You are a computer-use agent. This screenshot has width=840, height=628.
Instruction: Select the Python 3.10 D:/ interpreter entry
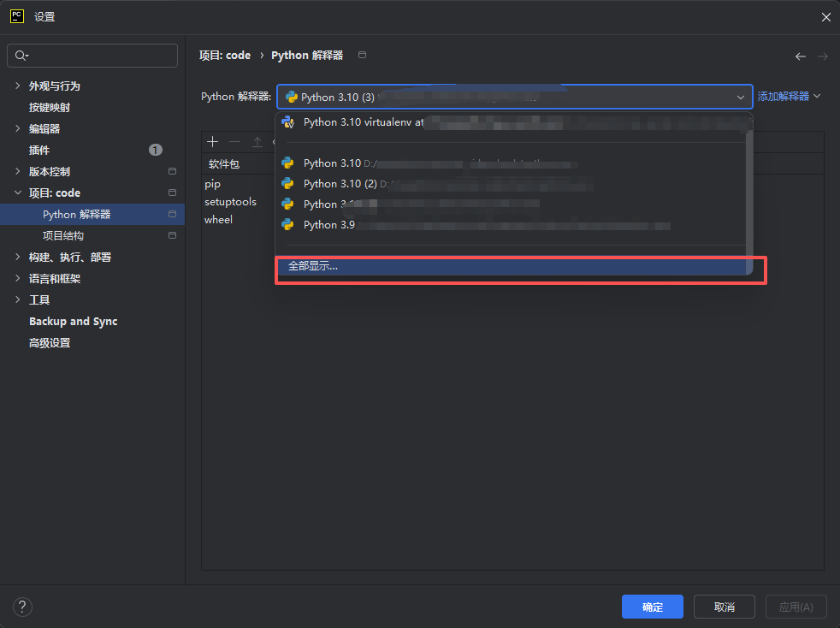511,163
